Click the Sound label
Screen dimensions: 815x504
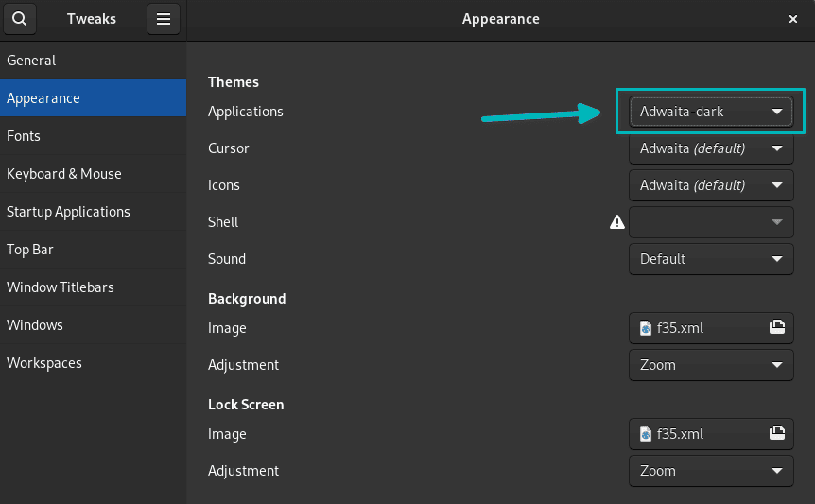click(x=227, y=259)
